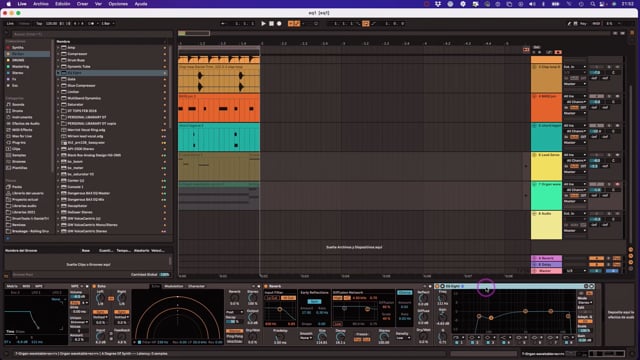Activate EQ Eight filter band 2
The height and width of the screenshot is (360, 640).
(472, 342)
